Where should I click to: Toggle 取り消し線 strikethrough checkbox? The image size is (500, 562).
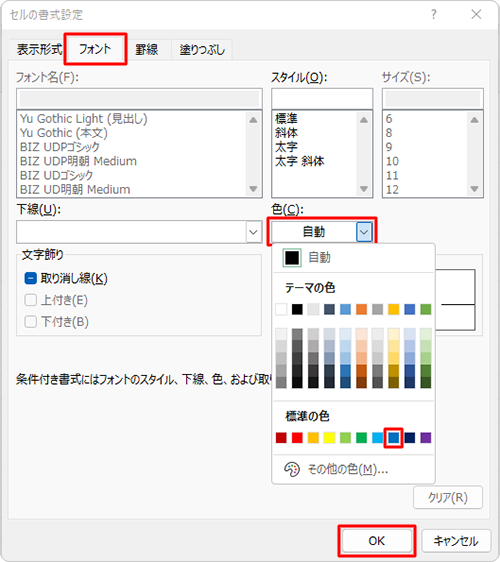click(31, 278)
